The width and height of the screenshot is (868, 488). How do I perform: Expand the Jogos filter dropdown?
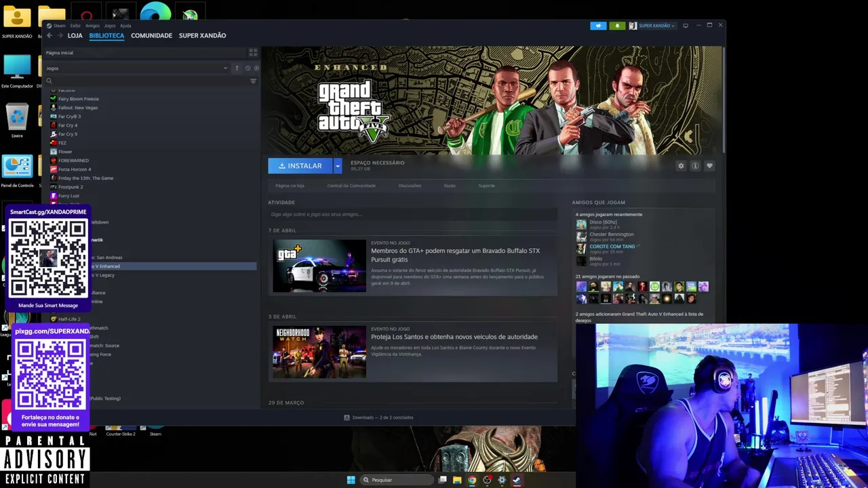click(137, 68)
